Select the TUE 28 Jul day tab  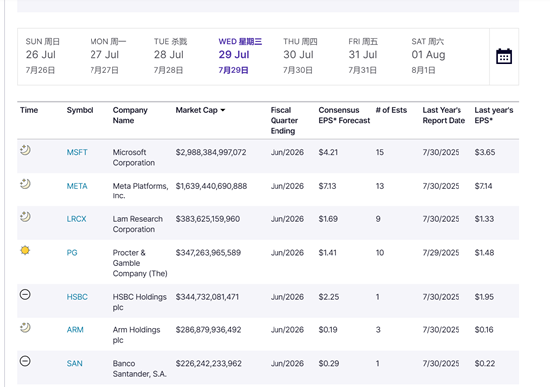point(170,56)
